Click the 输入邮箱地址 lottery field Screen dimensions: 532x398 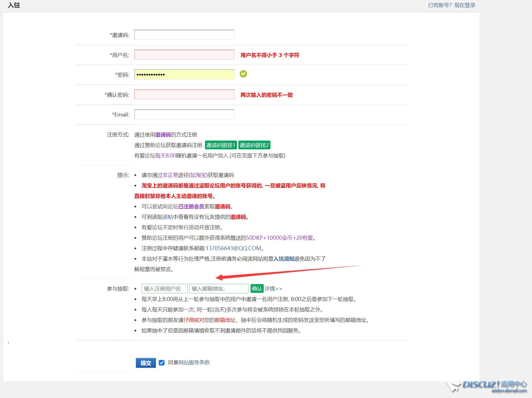219,288
